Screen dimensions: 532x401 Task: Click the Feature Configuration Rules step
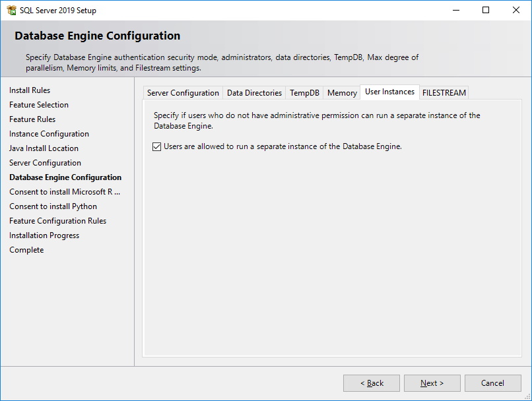coord(57,221)
